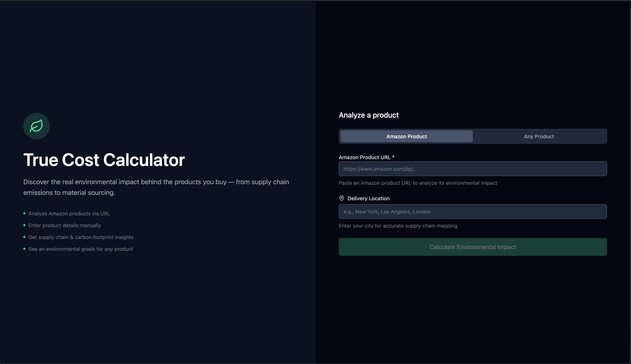The image size is (631, 364).
Task: Select the Amazon Product tab
Action: [x=406, y=136]
